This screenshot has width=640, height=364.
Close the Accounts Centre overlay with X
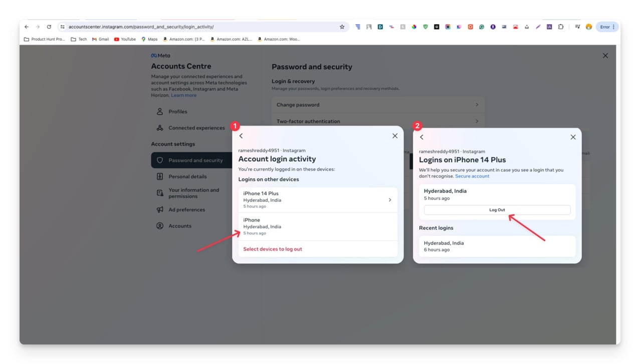coord(605,56)
